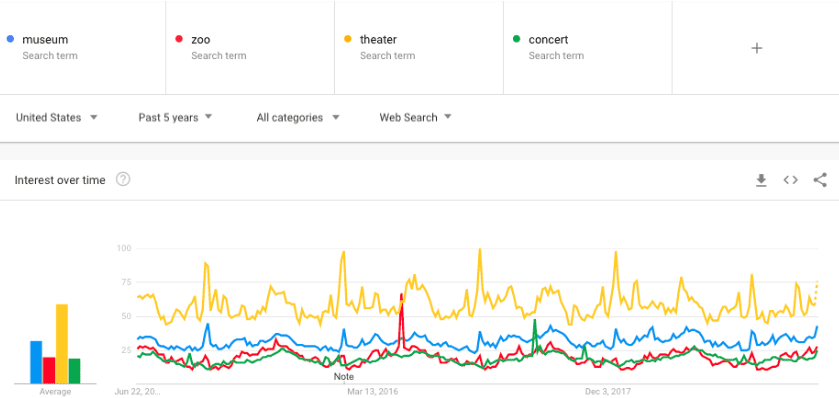839x398 pixels.
Task: Open the United States region dropdown
Action: (x=57, y=117)
